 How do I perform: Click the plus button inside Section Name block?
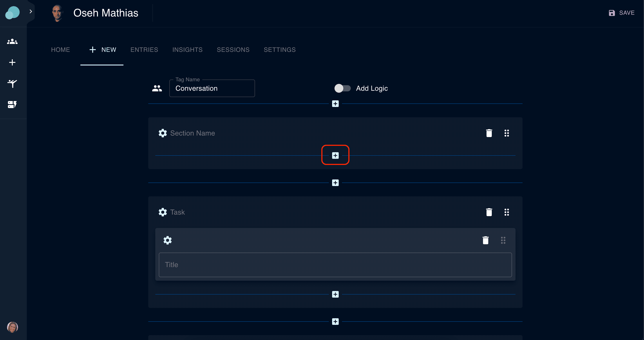[335, 155]
